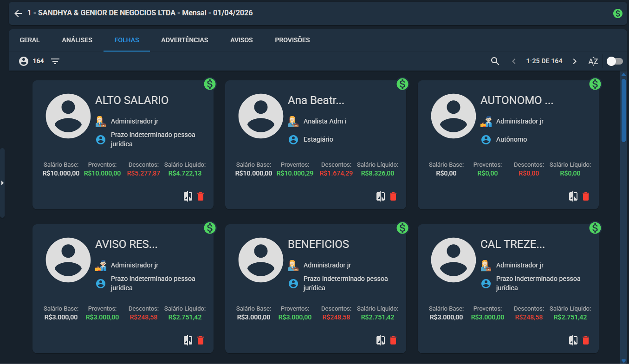This screenshot has height=364, width=629.
Task: Open the PROVISÕES tab
Action: pyautogui.click(x=292, y=40)
